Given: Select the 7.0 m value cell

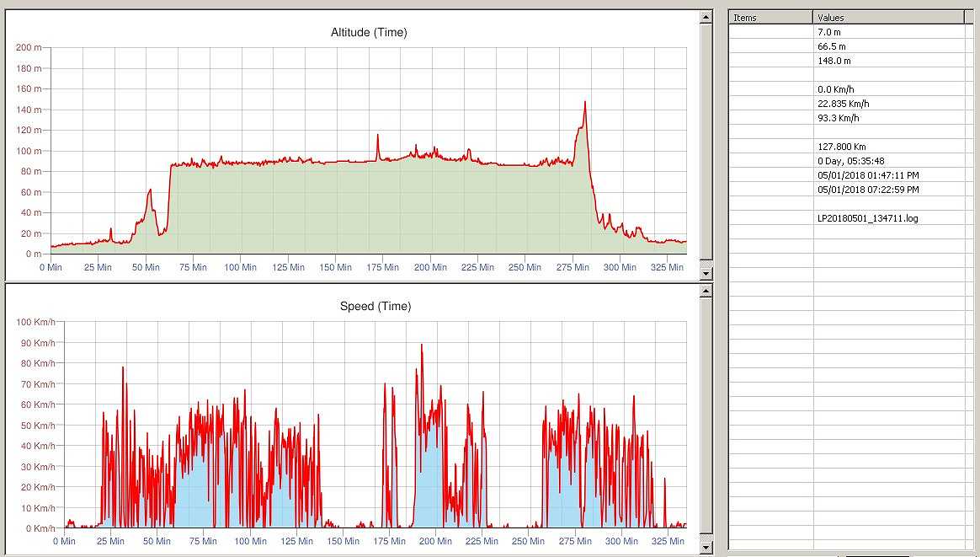Looking at the screenshot, I should click(x=829, y=32).
